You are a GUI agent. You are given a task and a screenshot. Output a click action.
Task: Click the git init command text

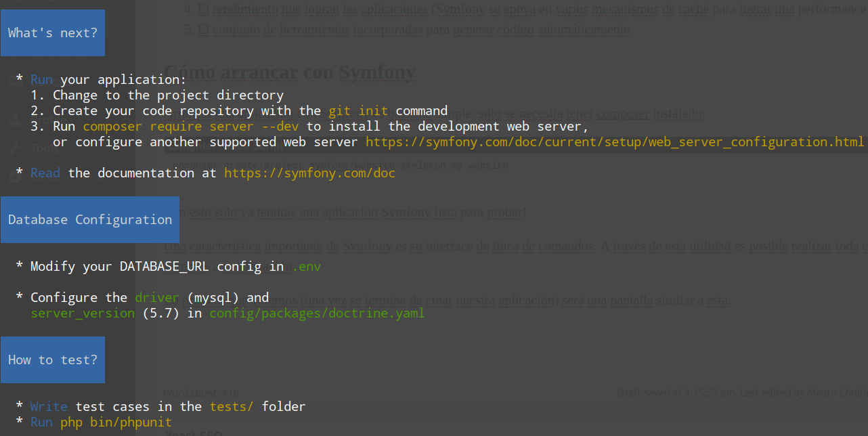358,111
